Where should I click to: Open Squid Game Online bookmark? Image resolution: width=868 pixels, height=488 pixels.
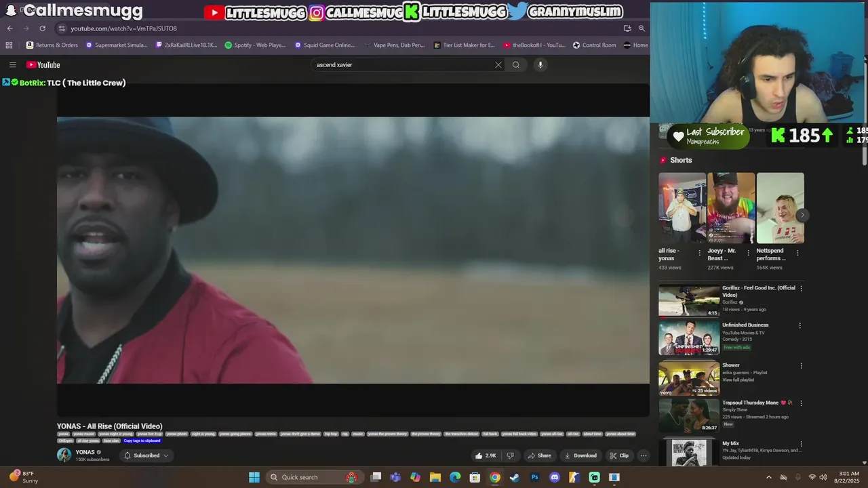coord(324,45)
